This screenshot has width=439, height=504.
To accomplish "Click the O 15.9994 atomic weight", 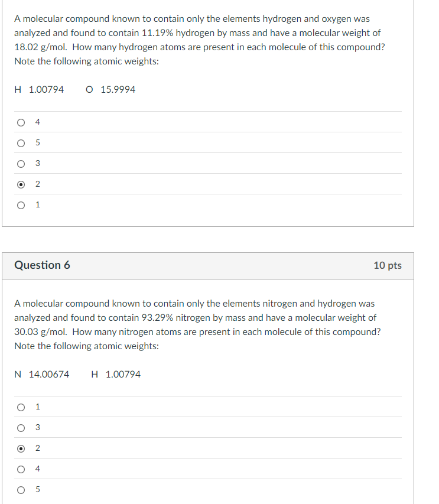I will point(110,90).
